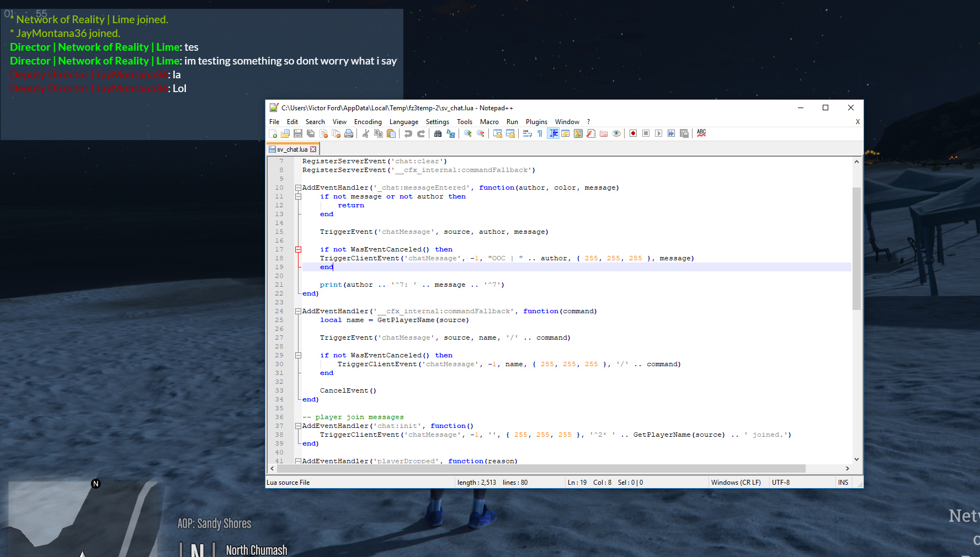Viewport: 980px width, 557px height.
Task: Cut selection using the scissors icon
Action: pyautogui.click(x=365, y=133)
